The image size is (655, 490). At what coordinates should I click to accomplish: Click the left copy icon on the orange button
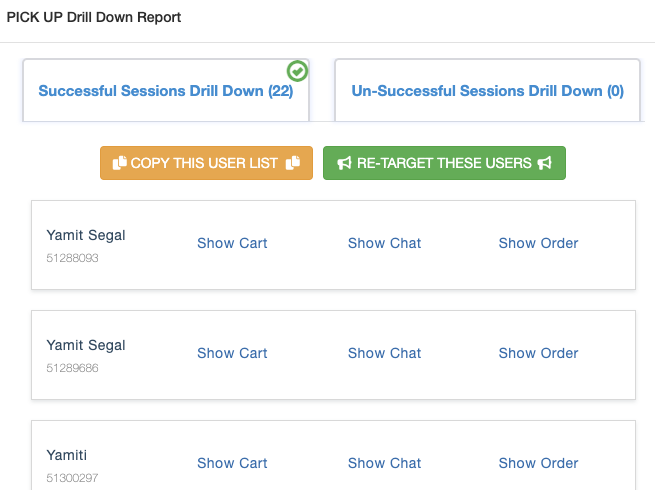(119, 163)
